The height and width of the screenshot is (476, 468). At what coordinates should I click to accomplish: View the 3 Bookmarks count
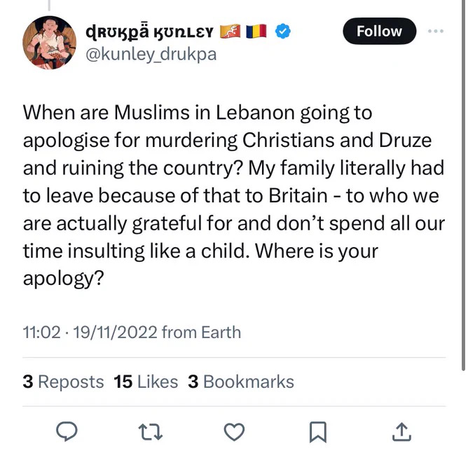pos(240,381)
